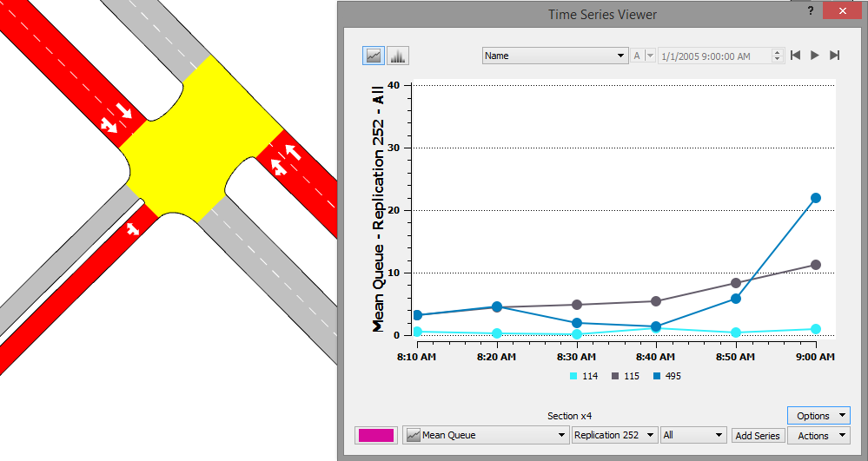Switch to bar chart histogram view

(397, 56)
